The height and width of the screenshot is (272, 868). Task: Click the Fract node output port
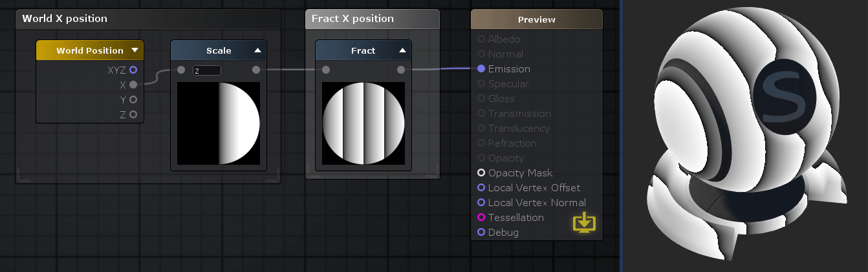click(x=401, y=70)
